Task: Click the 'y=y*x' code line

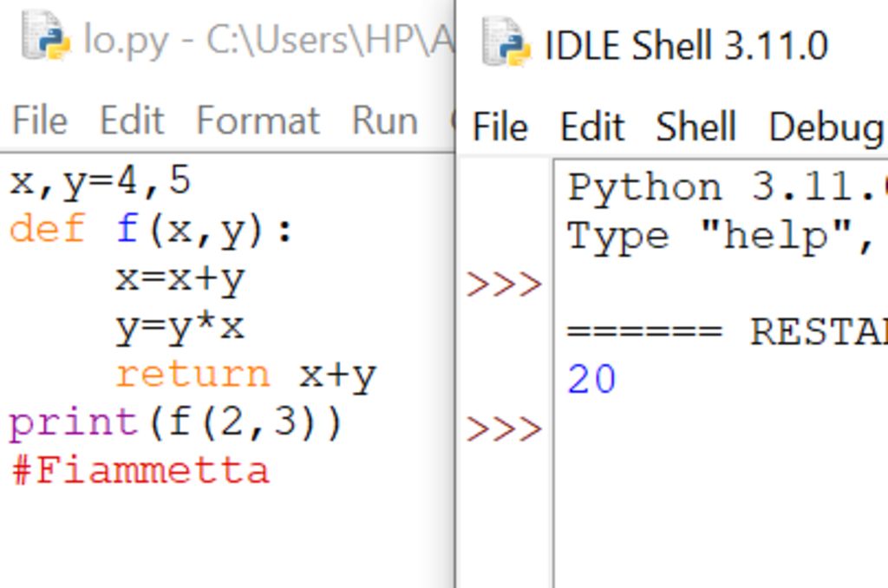Action: (x=180, y=327)
